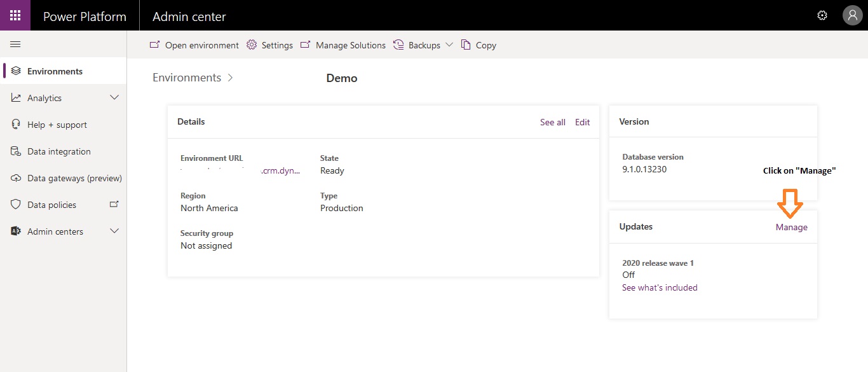
Task: Click the account avatar
Action: 853,15
